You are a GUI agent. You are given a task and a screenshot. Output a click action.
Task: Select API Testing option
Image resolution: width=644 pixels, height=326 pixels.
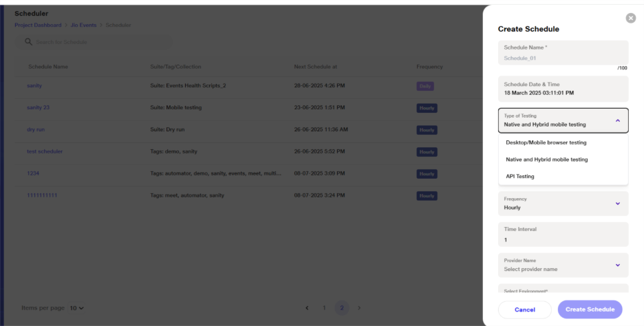563,177
